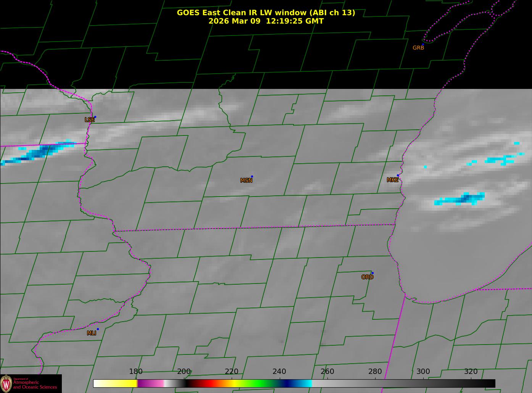Click the 2026 Mar 09 timestamp line
Image resolution: width=532 pixels, height=393 pixels.
pyautogui.click(x=266, y=21)
